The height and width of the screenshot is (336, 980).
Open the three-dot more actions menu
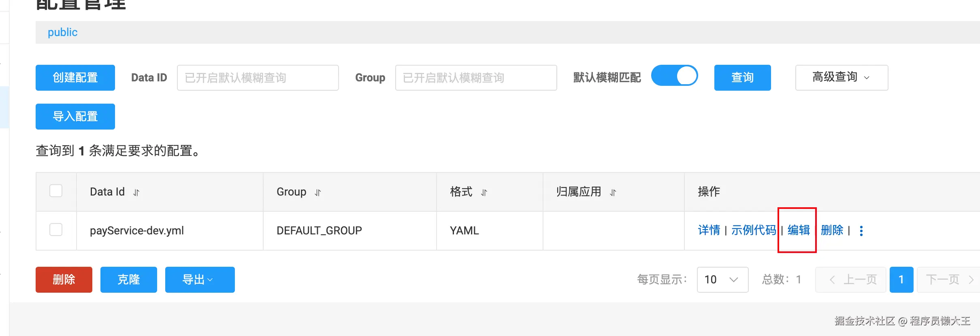tap(861, 231)
